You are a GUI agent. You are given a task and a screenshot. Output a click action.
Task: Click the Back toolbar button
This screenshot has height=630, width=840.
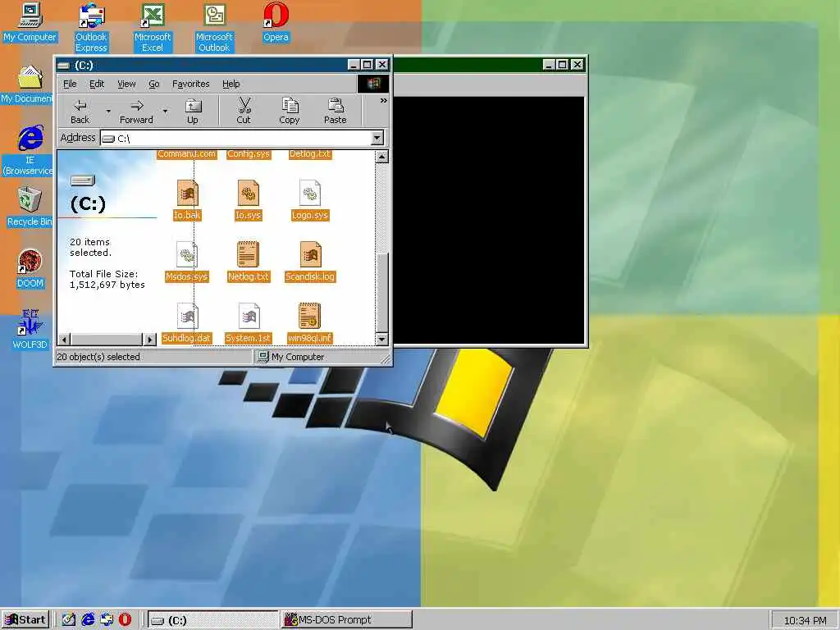point(80,112)
